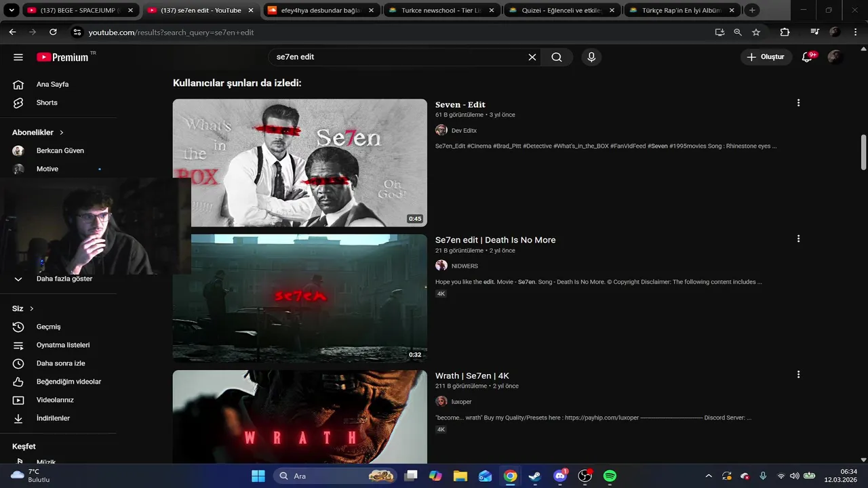
Task: Open the Seven - Edit video title
Action: tap(460, 104)
